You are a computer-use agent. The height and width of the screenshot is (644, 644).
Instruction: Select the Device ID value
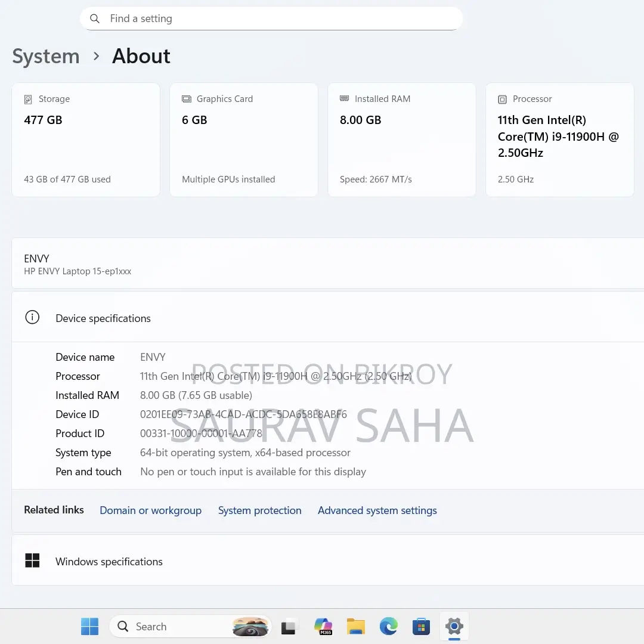click(x=243, y=414)
